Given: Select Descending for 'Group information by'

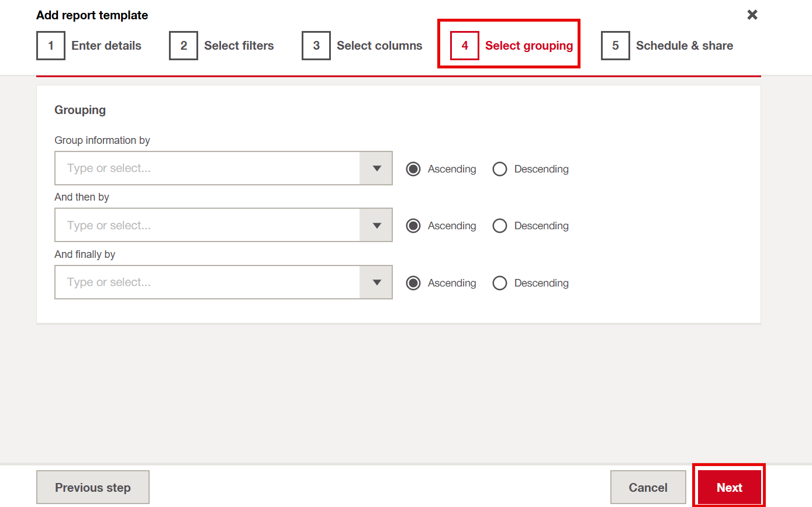Looking at the screenshot, I should click(500, 169).
